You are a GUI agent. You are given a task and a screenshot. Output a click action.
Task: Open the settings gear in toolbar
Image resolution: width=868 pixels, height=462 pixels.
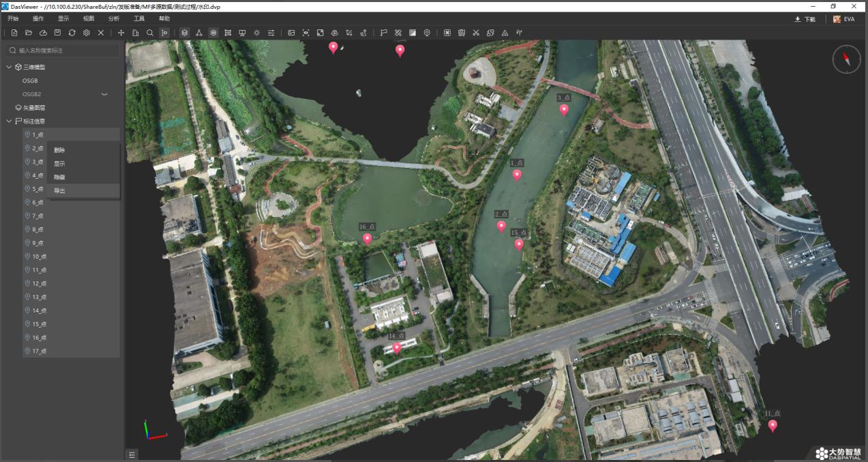click(86, 33)
